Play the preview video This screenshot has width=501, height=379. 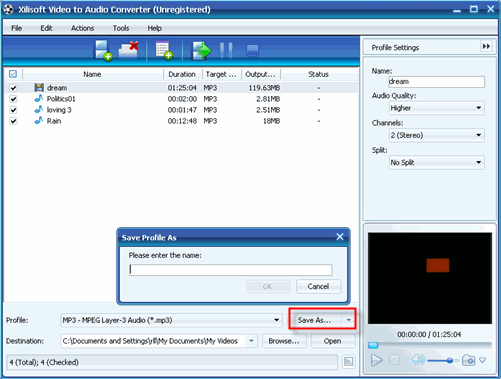pyautogui.click(x=377, y=360)
